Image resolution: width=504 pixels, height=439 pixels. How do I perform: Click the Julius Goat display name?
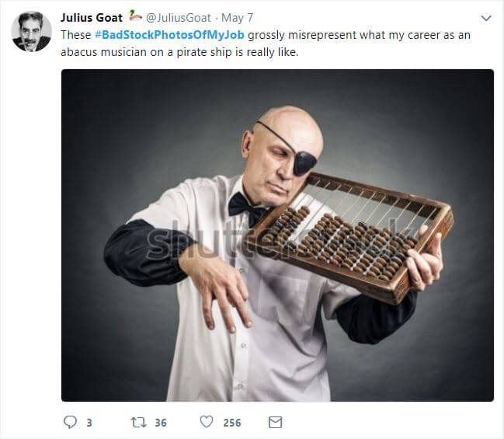pyautogui.click(x=92, y=18)
